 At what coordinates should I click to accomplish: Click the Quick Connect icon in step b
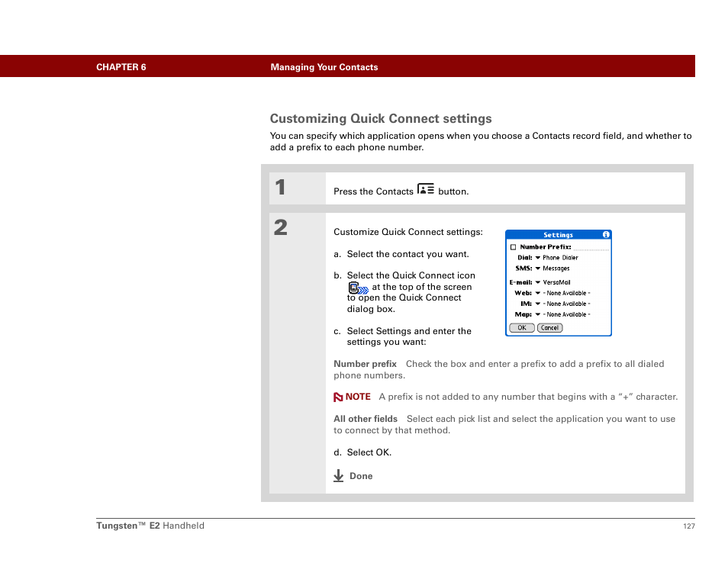pos(358,288)
